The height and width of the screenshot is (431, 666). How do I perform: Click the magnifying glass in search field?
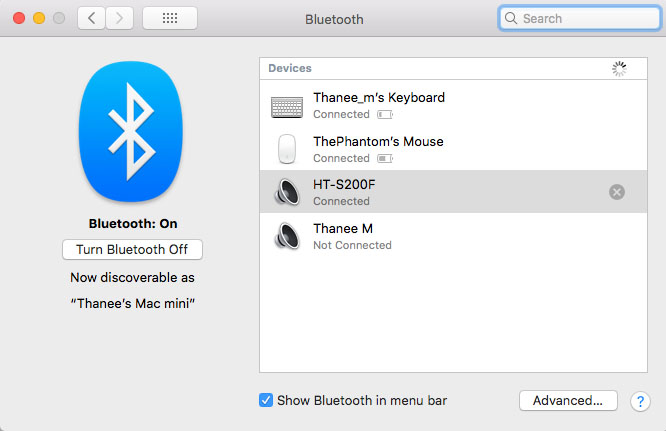point(511,18)
